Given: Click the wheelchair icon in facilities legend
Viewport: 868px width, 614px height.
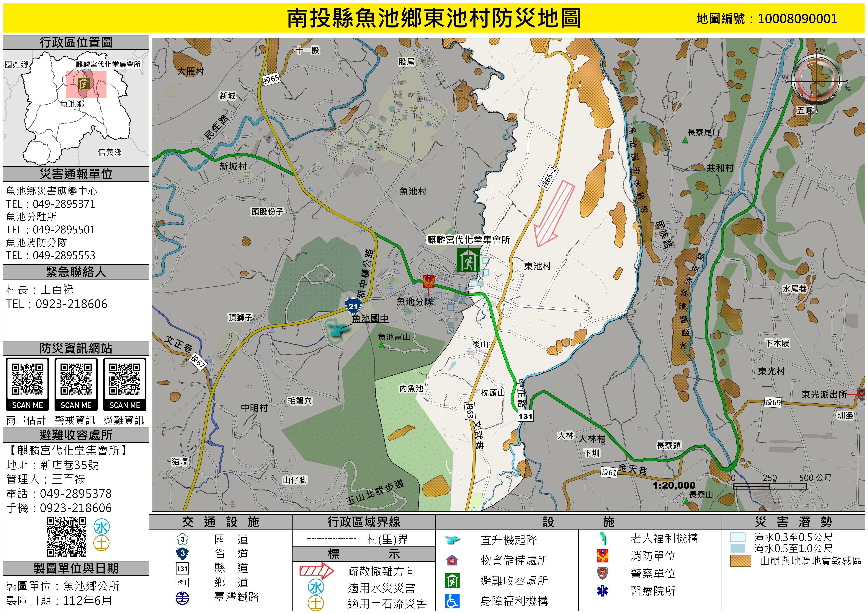Looking at the screenshot, I should [x=452, y=601].
